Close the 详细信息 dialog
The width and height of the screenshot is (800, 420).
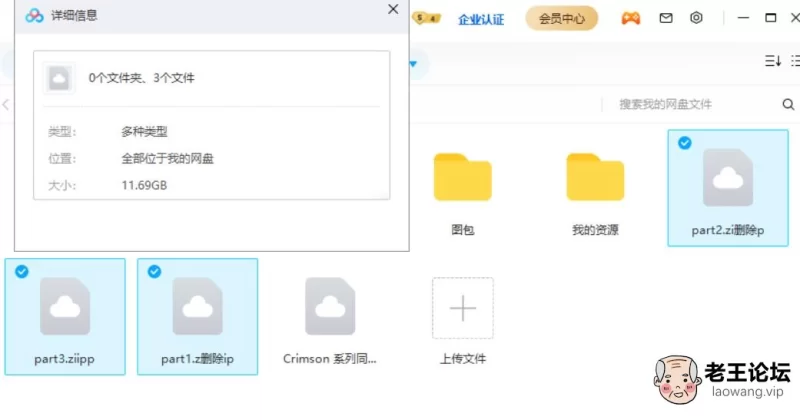tap(393, 9)
